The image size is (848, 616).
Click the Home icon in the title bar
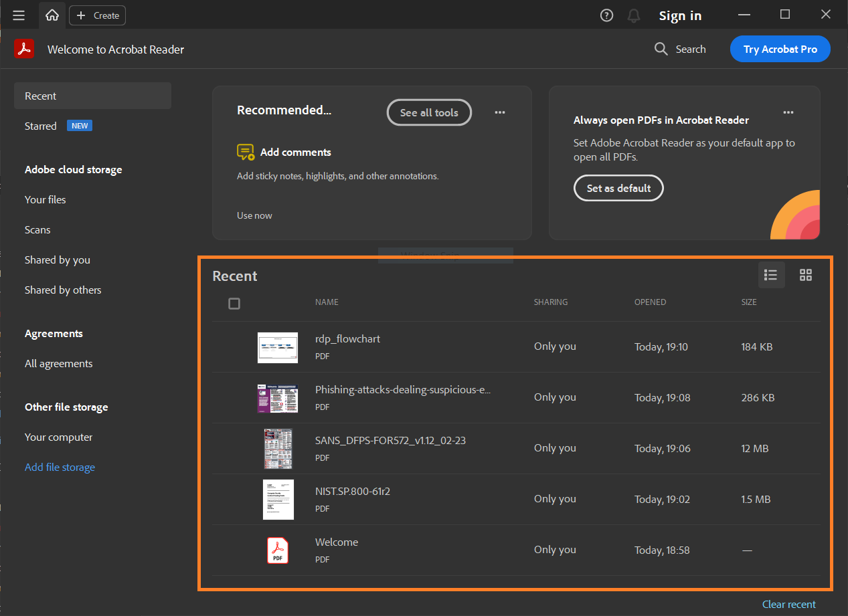52,15
